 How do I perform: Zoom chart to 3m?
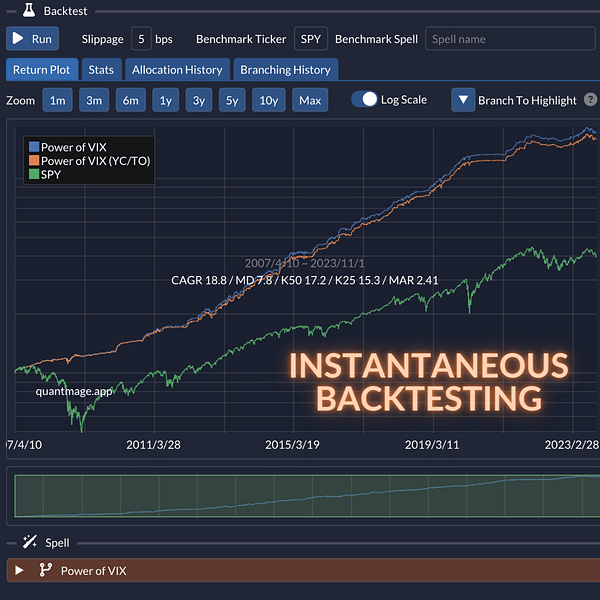click(94, 100)
